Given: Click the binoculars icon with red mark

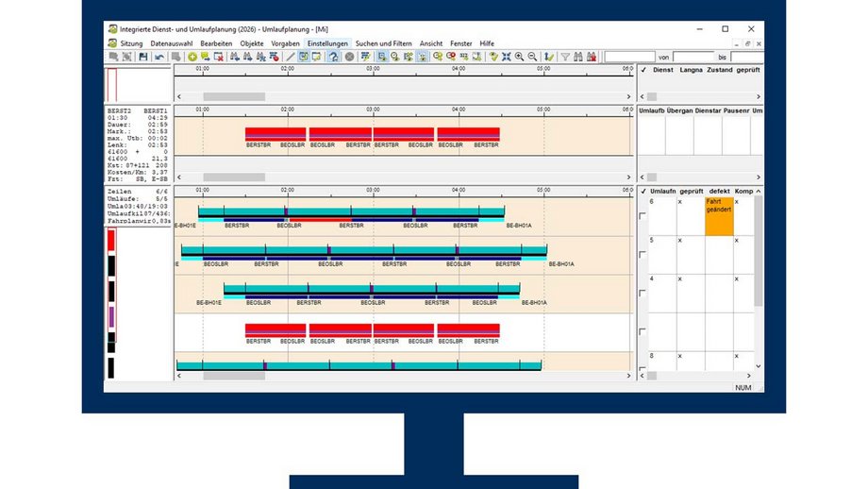Looking at the screenshot, I should coord(592,57).
